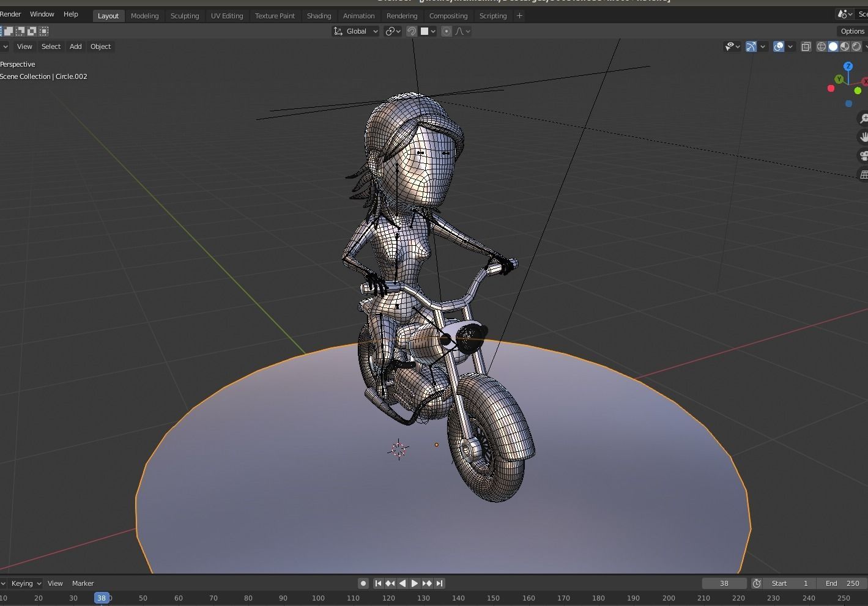Click the current frame field showing 38

click(724, 583)
